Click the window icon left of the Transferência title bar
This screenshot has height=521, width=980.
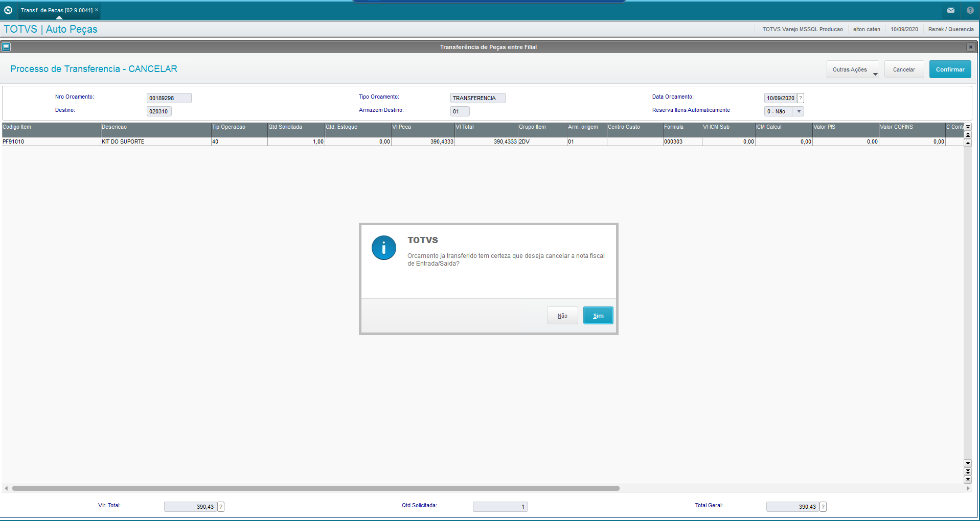click(6, 47)
